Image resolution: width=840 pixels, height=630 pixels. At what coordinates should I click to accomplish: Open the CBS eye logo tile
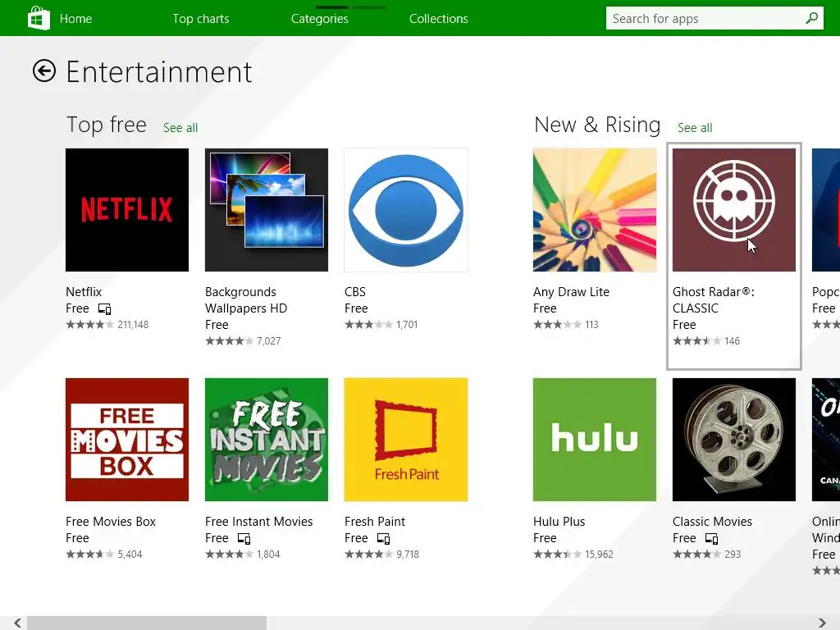(x=406, y=210)
